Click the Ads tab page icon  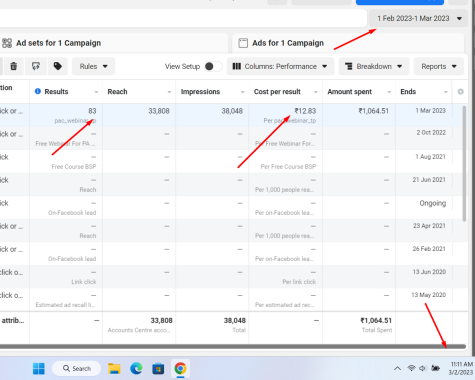[x=243, y=43]
